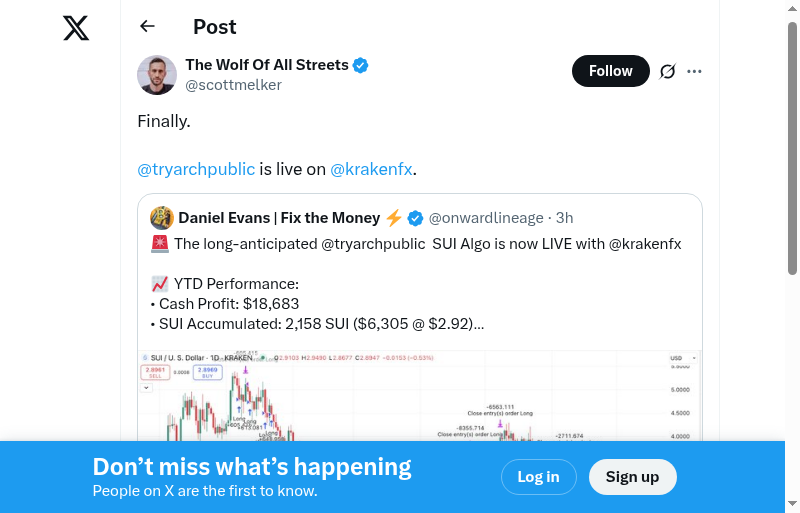Click Daniel Evans | Fix the Money name
The image size is (800, 513).
279,218
